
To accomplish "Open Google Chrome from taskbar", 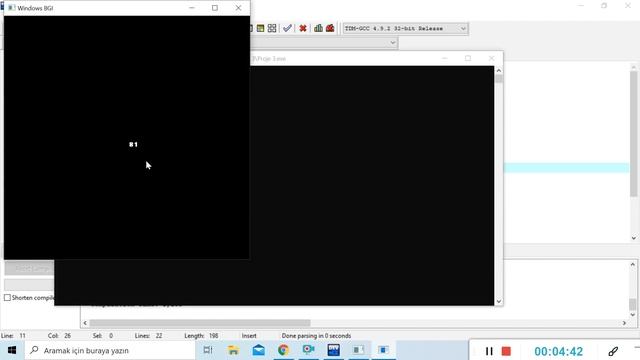I will click(283, 350).
